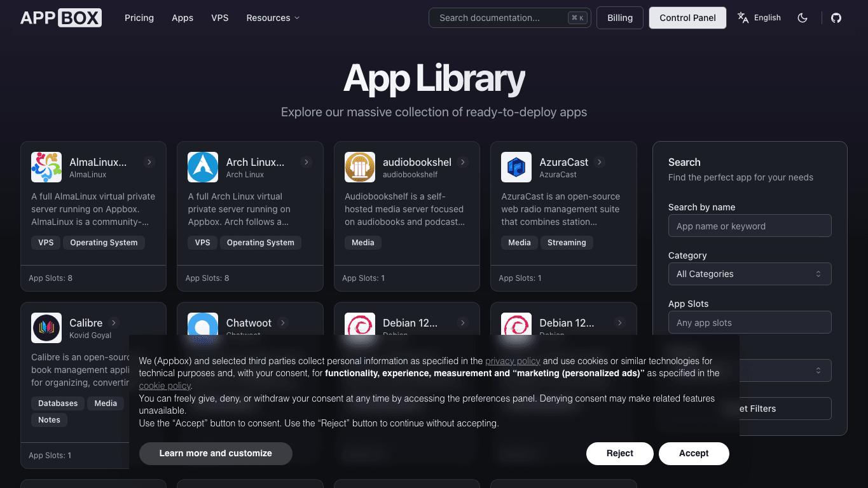
Task: Select English language switcher
Action: (759, 18)
